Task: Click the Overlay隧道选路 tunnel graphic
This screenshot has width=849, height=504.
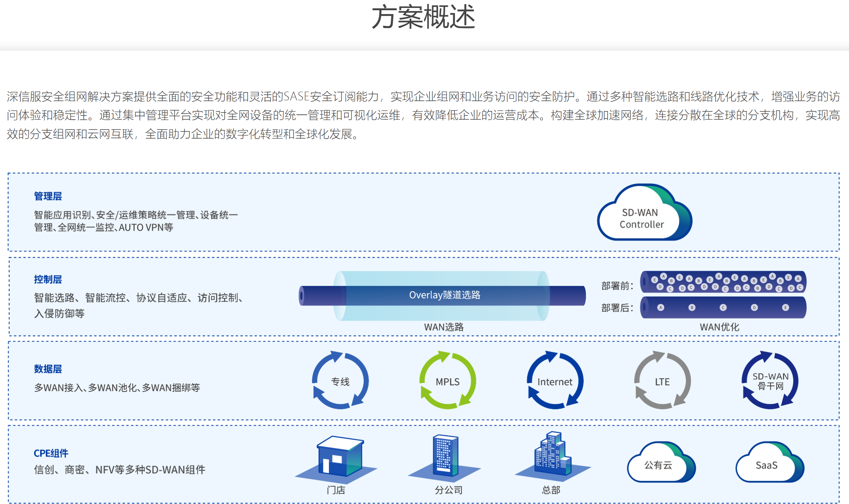Action: pyautogui.click(x=442, y=295)
